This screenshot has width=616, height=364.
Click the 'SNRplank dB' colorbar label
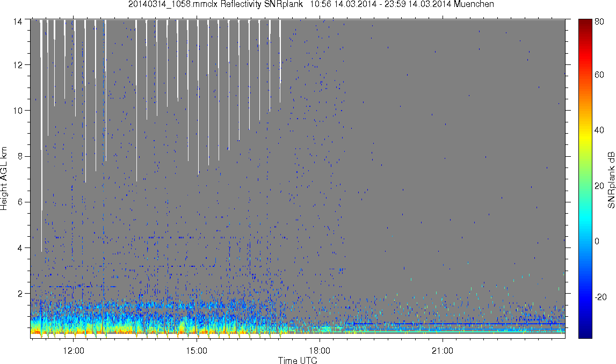611,179
